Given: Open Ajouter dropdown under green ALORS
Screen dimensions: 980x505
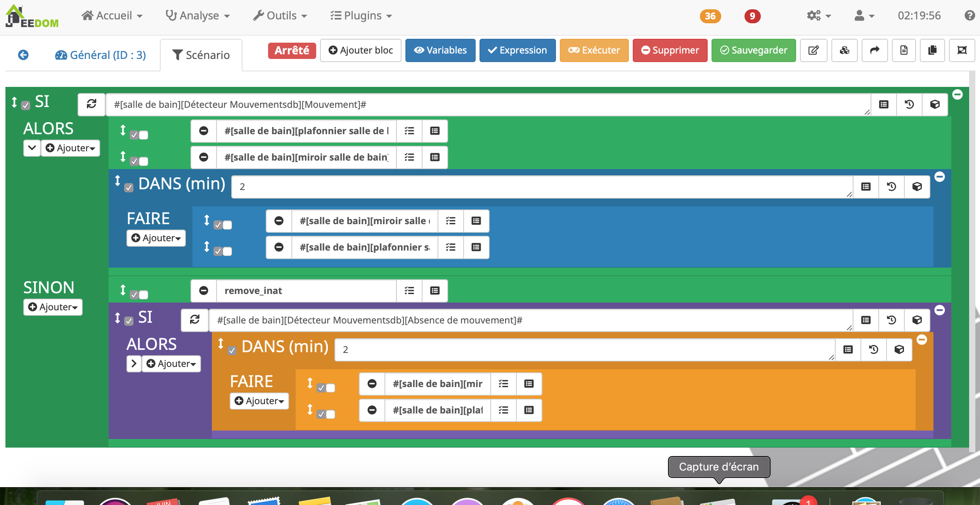Looking at the screenshot, I should point(71,148).
